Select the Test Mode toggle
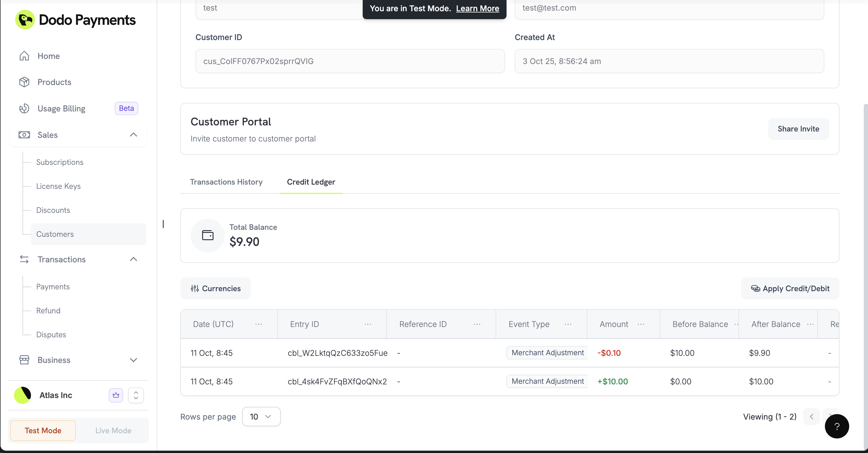 (x=43, y=431)
